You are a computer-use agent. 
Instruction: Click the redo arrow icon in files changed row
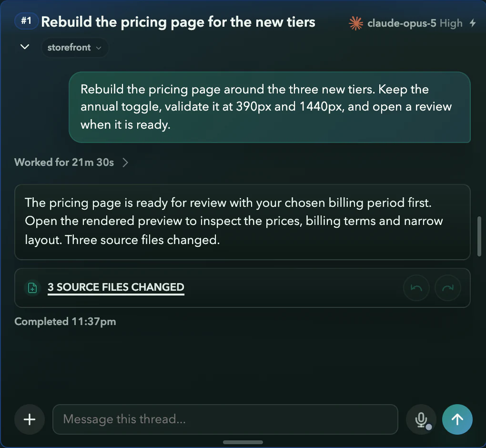448,288
